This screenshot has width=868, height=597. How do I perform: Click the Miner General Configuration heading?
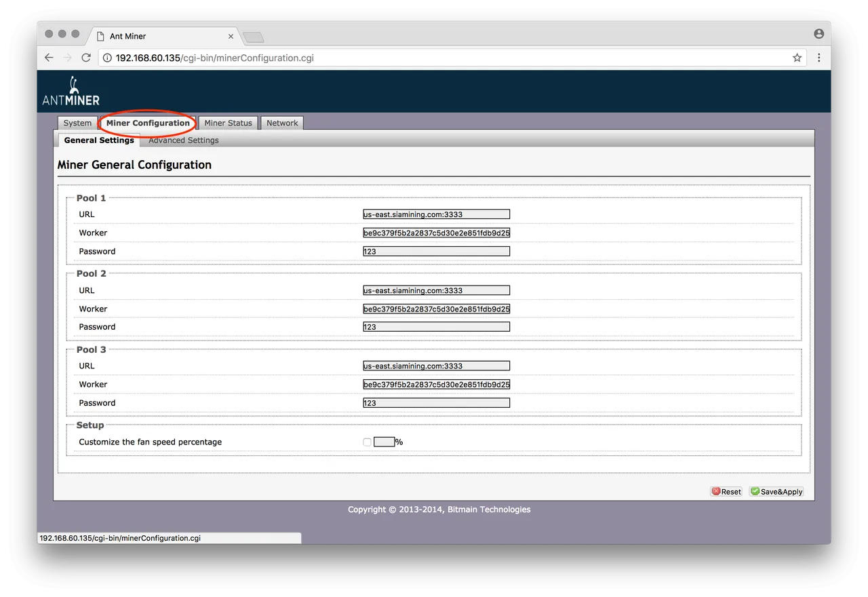[134, 165]
